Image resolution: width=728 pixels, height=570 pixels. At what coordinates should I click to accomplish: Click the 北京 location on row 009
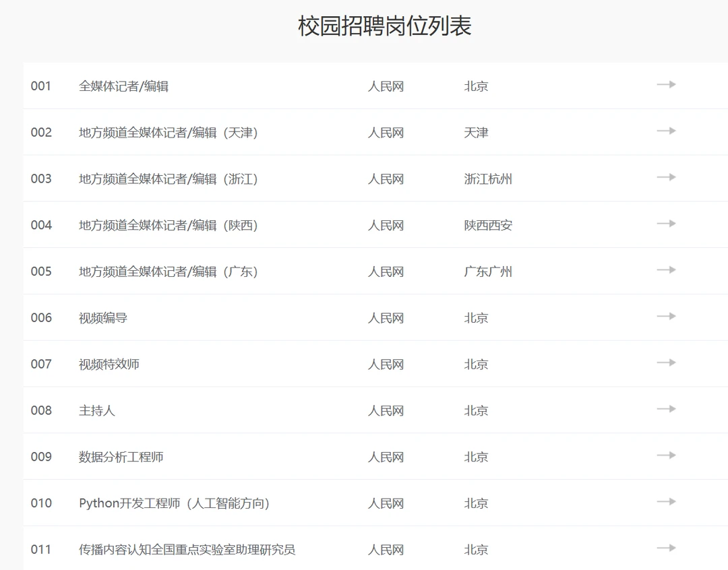[476, 457]
